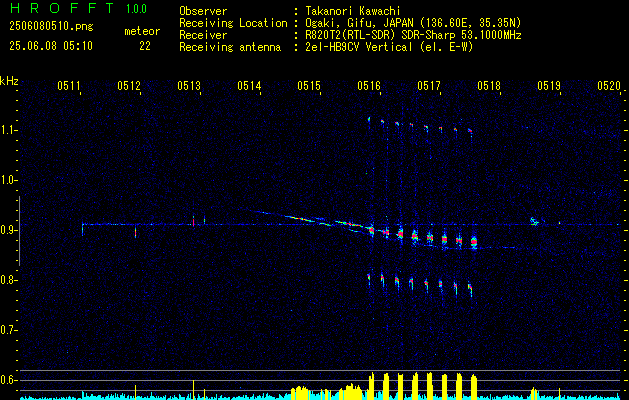Select the location text Ogaki, Gifu, JAPAN
629x400 pixels.
360,23
